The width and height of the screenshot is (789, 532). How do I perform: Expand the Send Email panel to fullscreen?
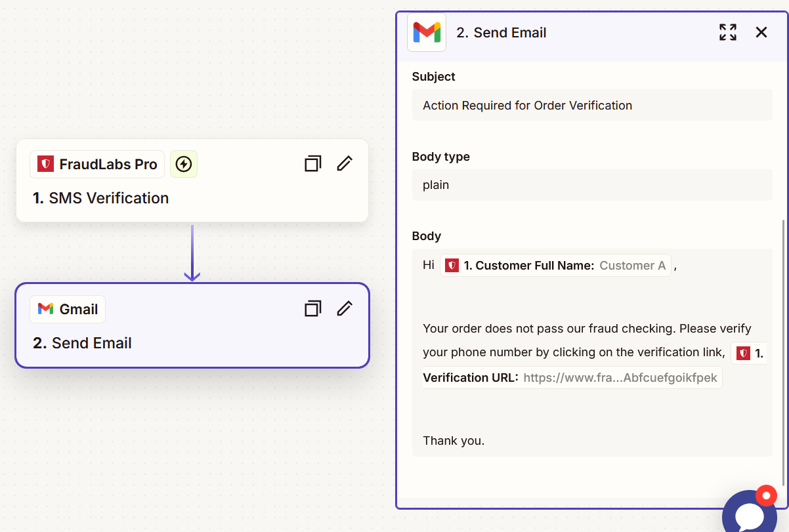[727, 31]
